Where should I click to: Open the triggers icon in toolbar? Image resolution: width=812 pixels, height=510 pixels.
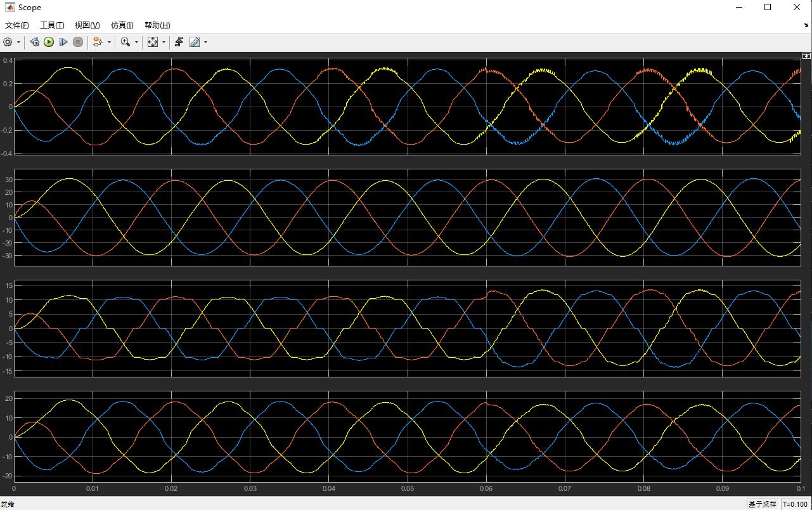point(179,42)
